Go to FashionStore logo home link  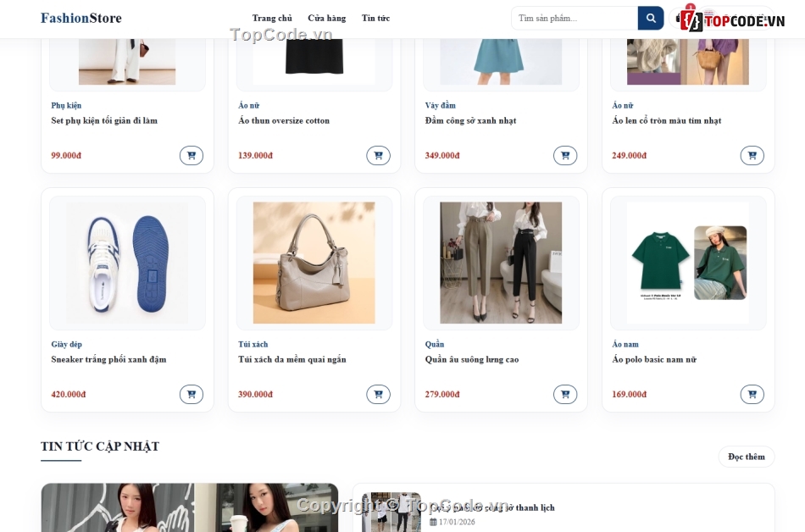(x=81, y=18)
